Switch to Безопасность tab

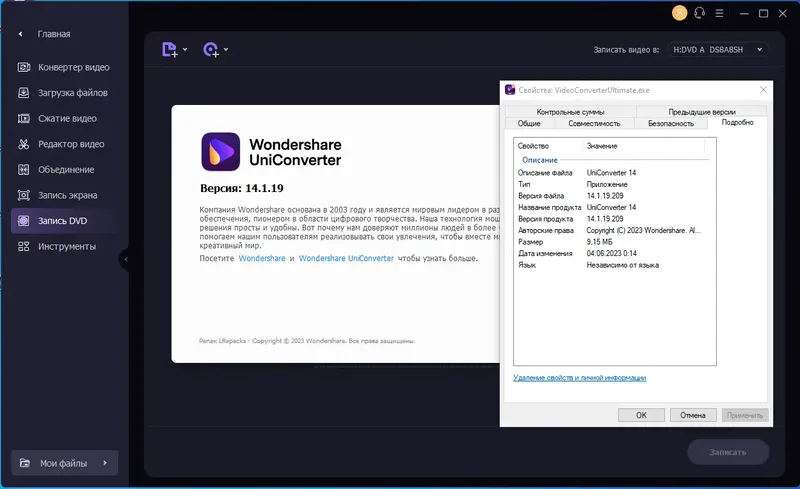click(671, 124)
